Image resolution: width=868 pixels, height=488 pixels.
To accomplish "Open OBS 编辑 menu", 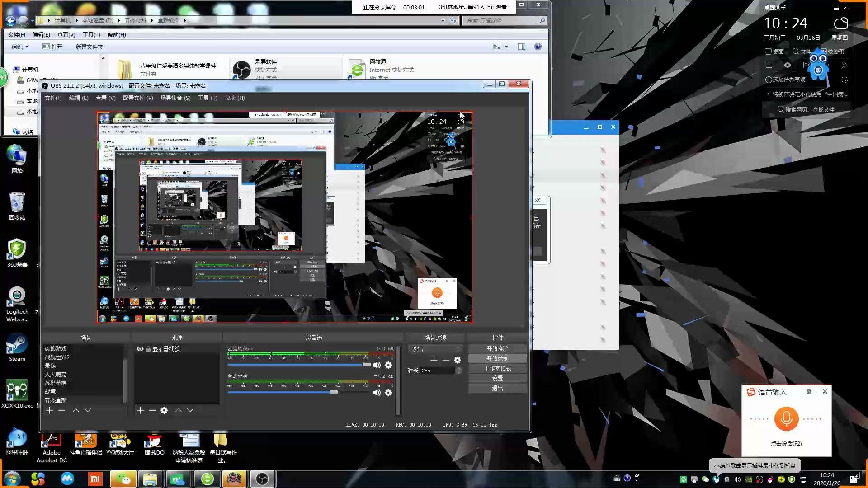I will [77, 98].
